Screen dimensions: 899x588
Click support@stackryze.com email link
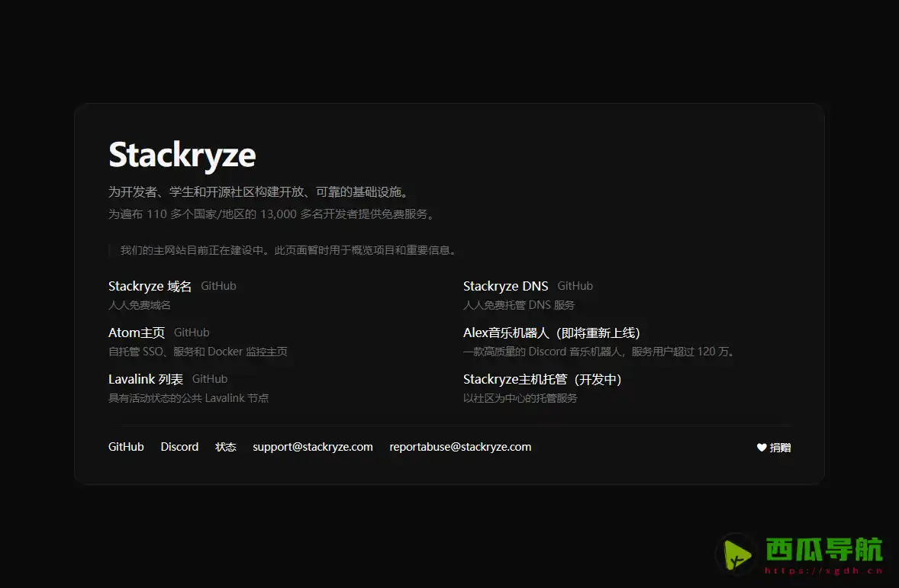coord(312,447)
